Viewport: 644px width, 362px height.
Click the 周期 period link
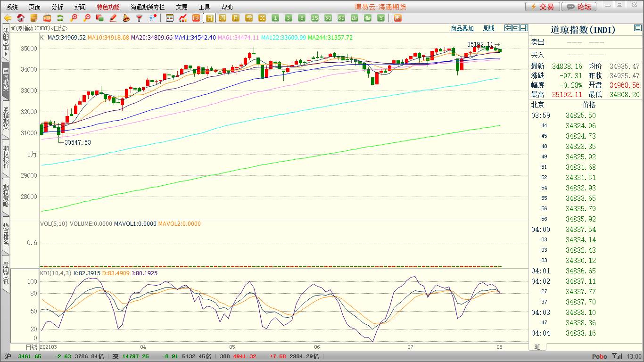tap(489, 28)
